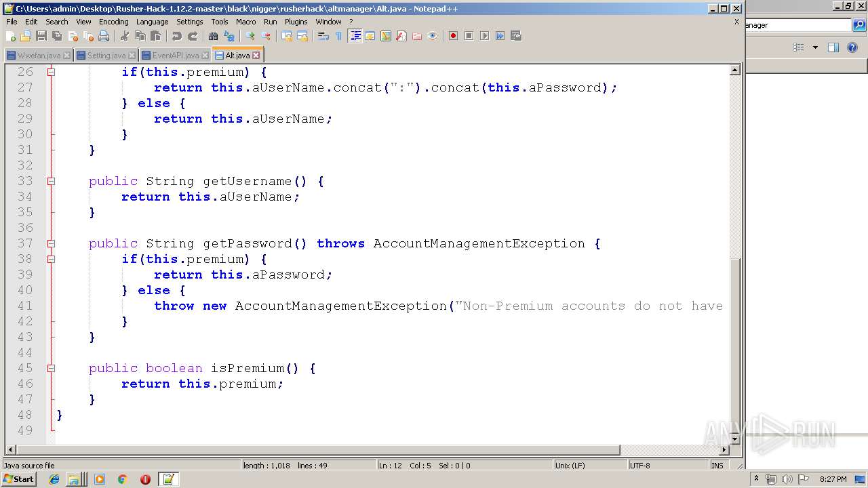Viewport: 868px width, 488px height.
Task: Switch to the EventAPI.java tab
Action: click(x=175, y=55)
